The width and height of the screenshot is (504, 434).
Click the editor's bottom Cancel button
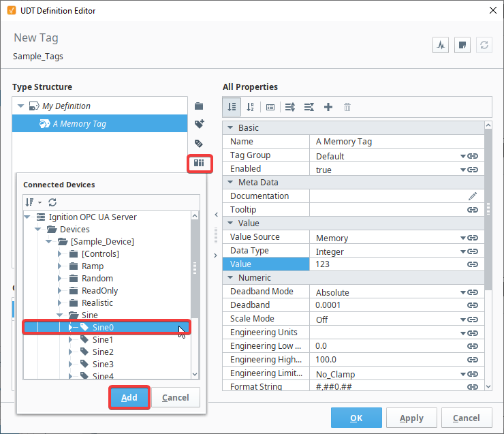[x=467, y=418]
